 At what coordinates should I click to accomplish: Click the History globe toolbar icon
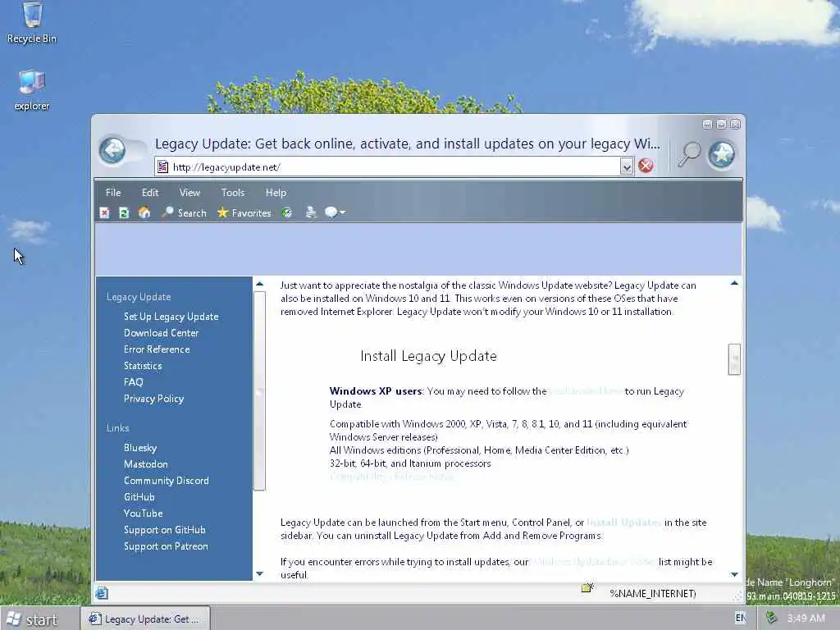[x=287, y=212]
